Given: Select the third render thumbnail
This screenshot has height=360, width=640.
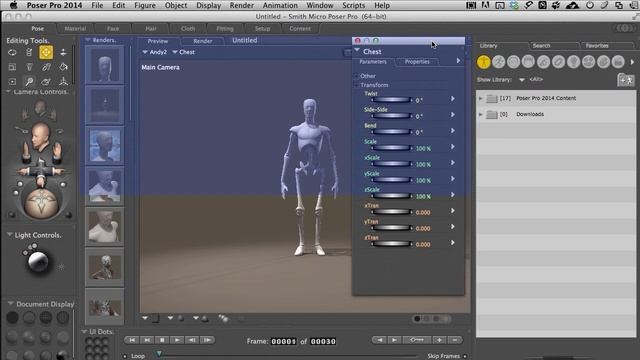Looking at the screenshot, I should [104, 145].
